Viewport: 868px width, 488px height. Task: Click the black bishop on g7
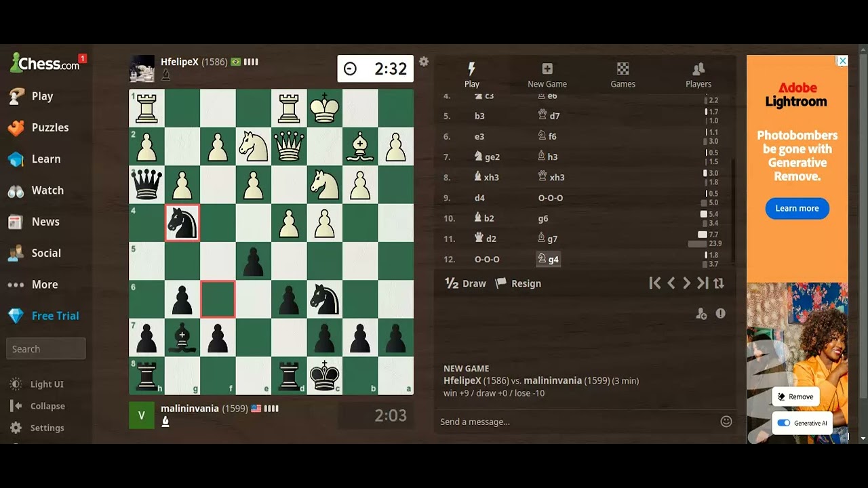pos(182,338)
